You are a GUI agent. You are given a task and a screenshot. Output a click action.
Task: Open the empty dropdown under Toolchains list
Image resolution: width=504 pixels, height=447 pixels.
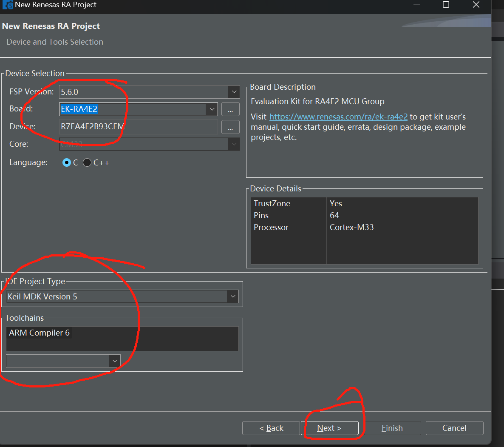pos(63,361)
